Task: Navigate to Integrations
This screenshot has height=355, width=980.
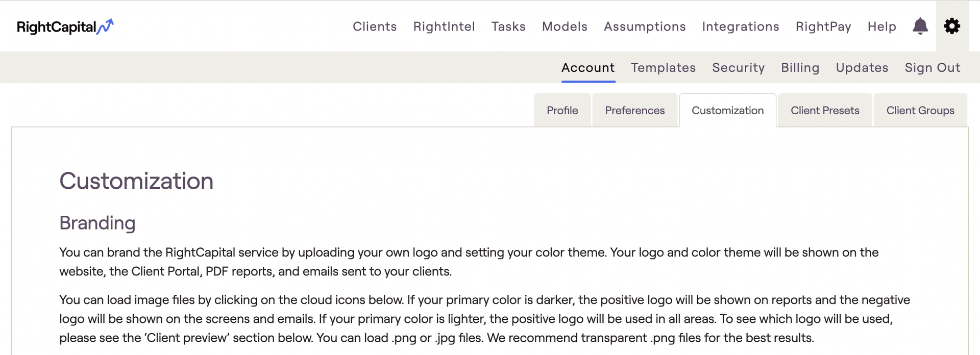Action: (x=741, y=27)
